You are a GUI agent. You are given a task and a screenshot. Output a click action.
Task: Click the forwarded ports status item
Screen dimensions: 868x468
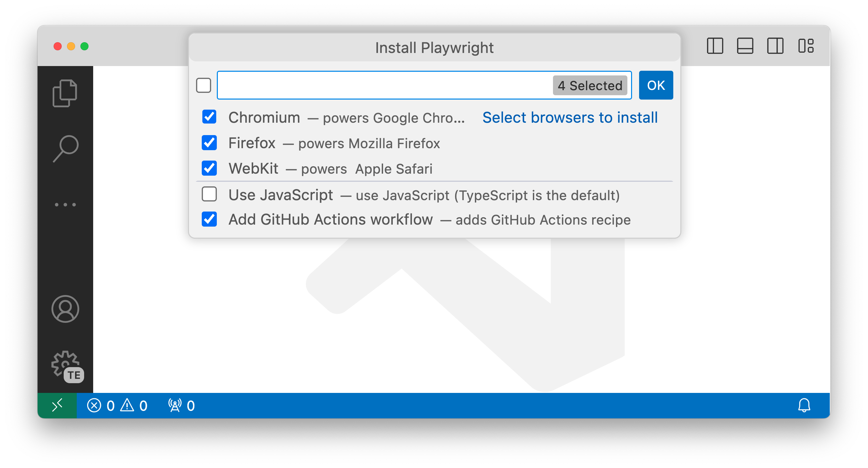coord(181,406)
